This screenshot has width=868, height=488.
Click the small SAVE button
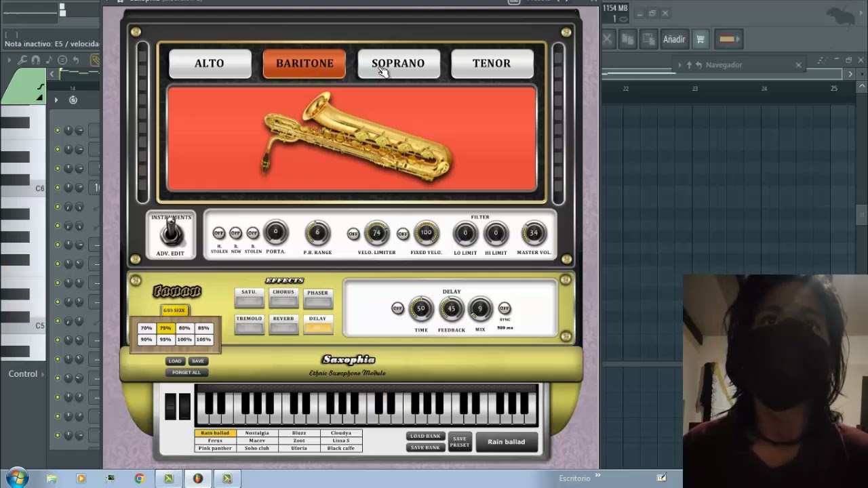198,361
